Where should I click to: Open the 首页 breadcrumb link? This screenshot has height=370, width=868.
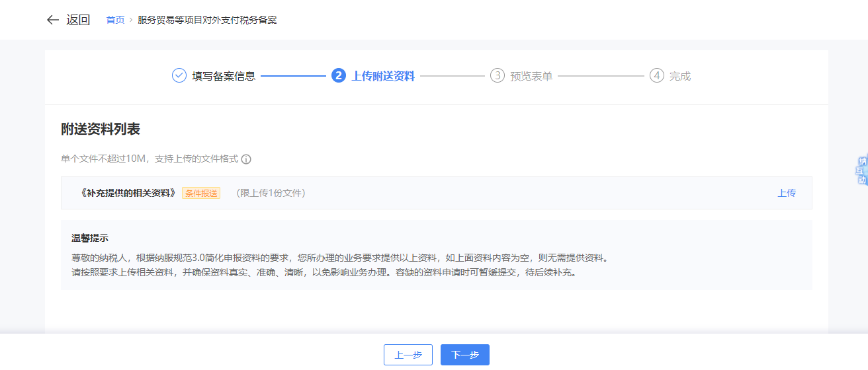[115, 20]
